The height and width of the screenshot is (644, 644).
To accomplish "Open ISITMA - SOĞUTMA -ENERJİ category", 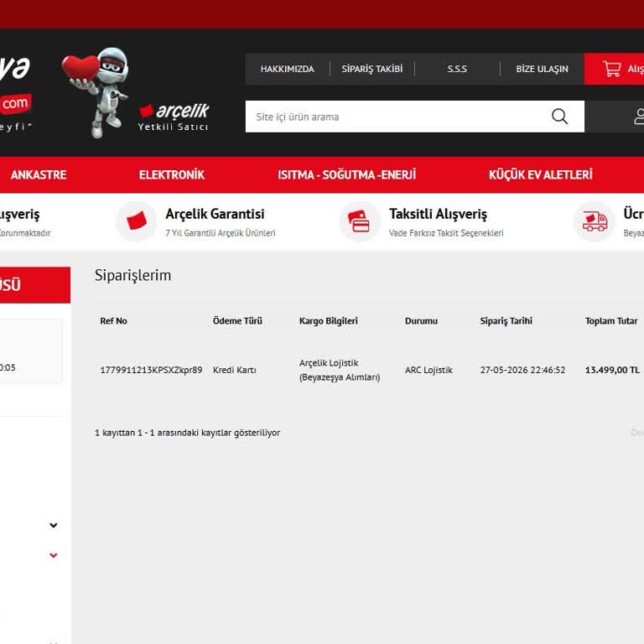I will (x=346, y=175).
